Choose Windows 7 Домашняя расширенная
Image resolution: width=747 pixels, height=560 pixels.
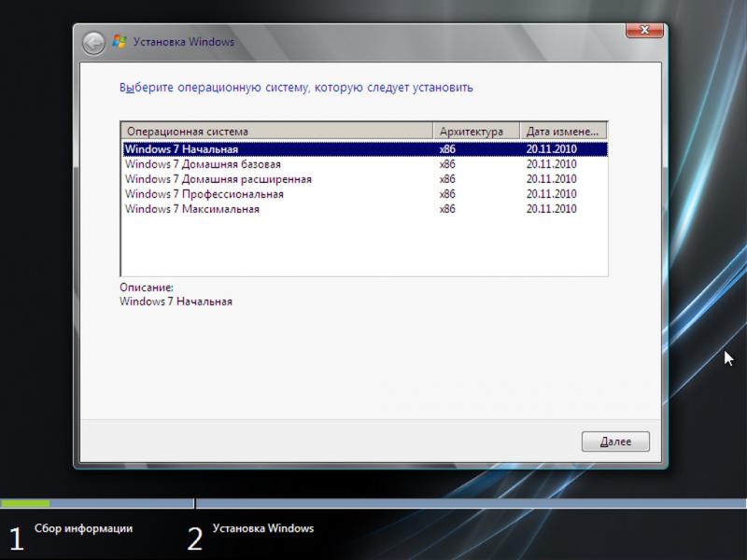point(218,179)
